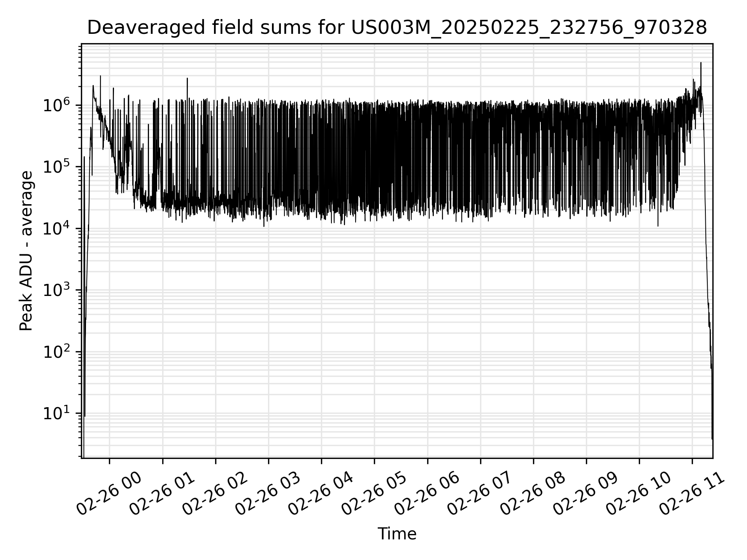Click the x tick label '02-26 06'
Image resolution: width=747 pixels, height=560 pixels.
pyautogui.click(x=428, y=494)
